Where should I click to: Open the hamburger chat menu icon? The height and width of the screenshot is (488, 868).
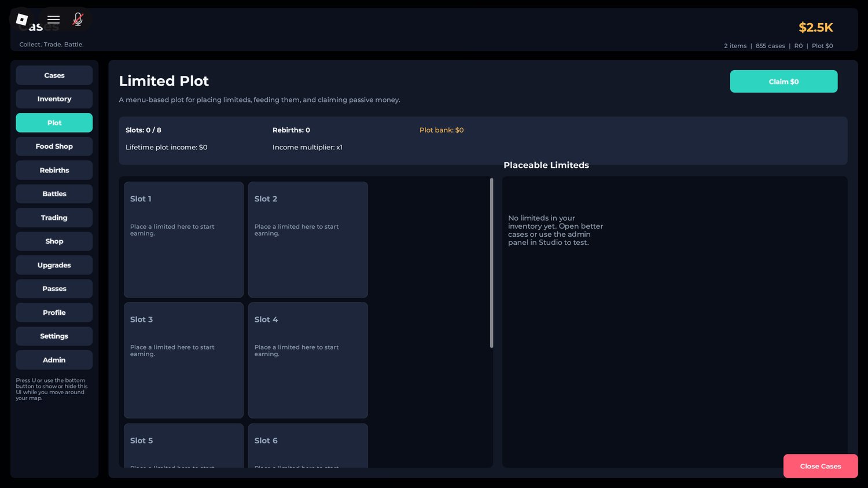click(x=53, y=20)
